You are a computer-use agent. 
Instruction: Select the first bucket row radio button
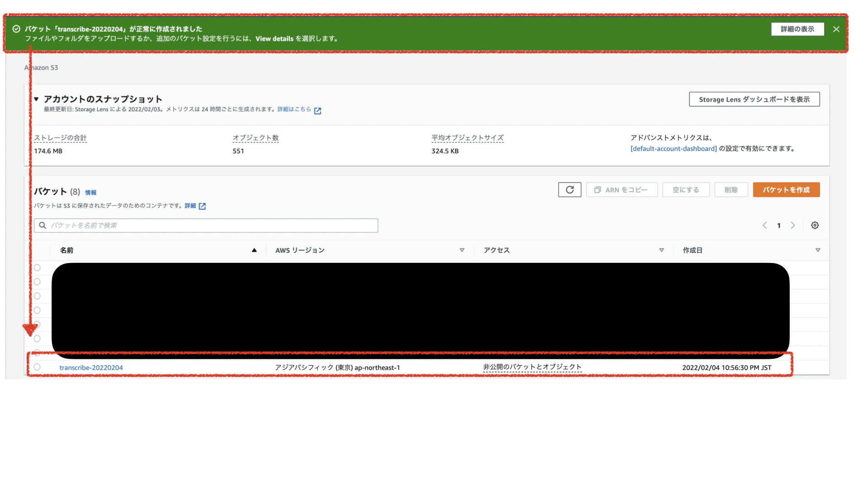pos(37,267)
